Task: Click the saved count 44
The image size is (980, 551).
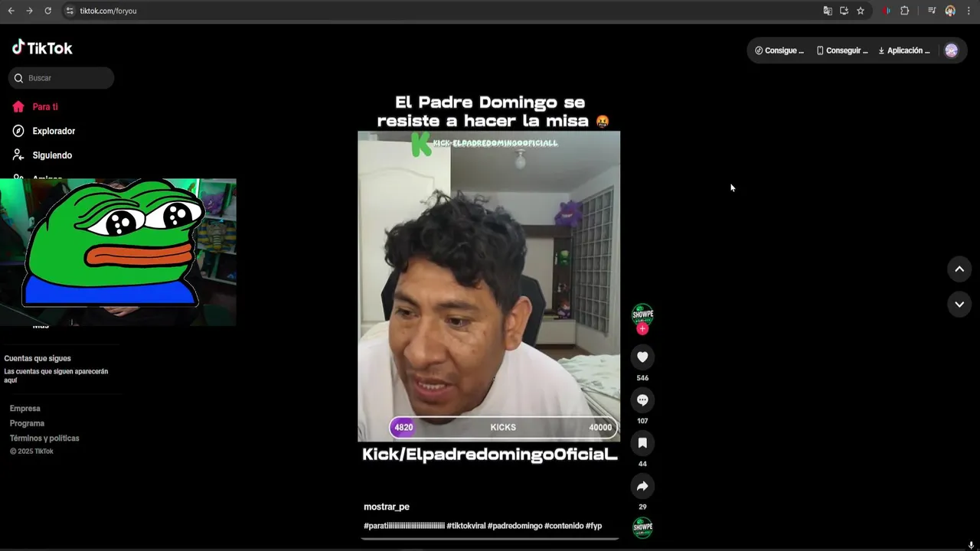Action: coord(642,464)
